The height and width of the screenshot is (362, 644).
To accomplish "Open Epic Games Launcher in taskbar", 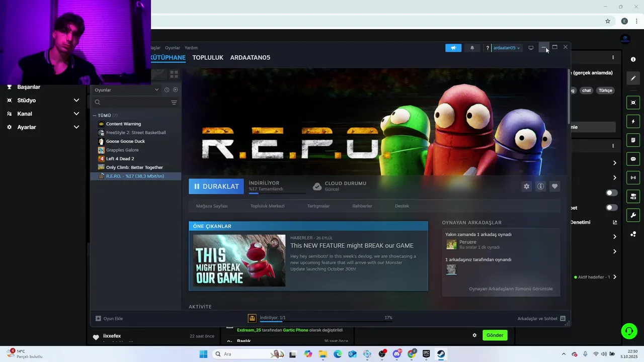I will tap(426, 354).
